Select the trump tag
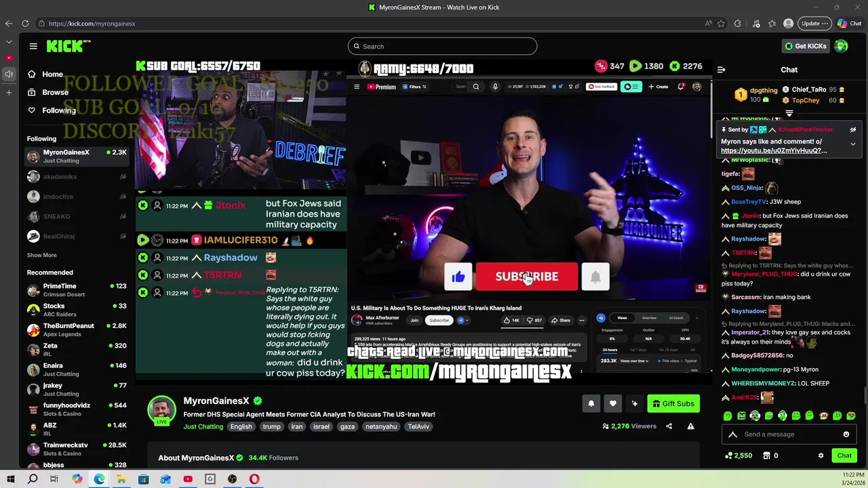Image resolution: width=868 pixels, height=488 pixels. [271, 426]
